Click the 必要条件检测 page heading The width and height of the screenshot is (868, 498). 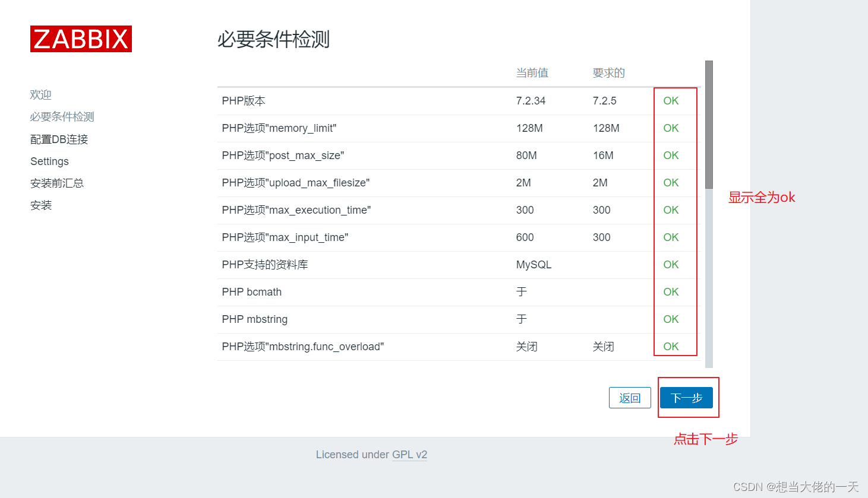point(273,39)
